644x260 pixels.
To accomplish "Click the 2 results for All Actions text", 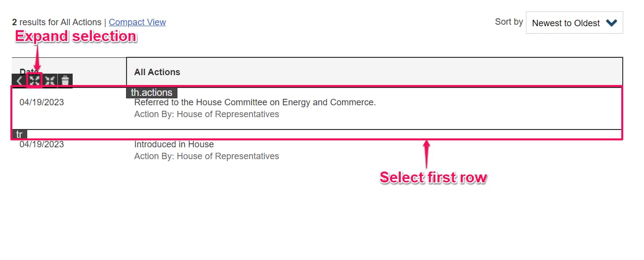I will click(x=56, y=22).
